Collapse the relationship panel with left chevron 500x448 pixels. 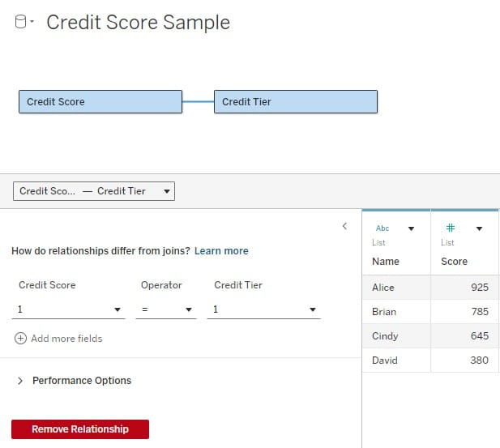point(344,226)
